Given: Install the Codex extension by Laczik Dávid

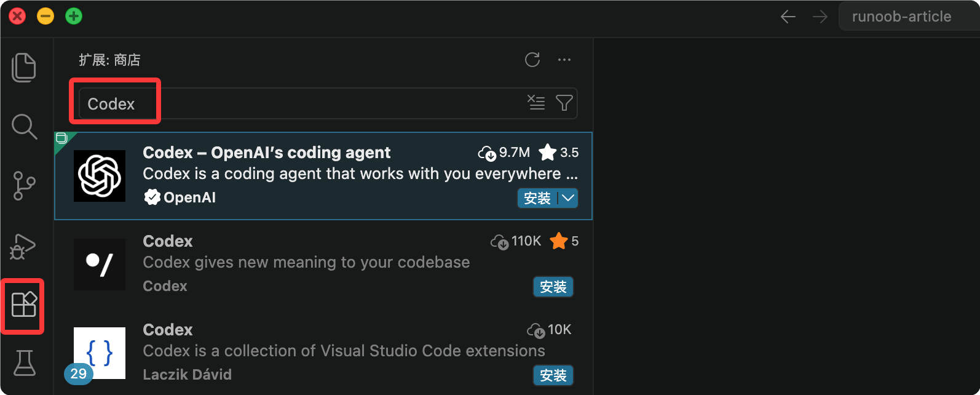Looking at the screenshot, I should coord(553,375).
